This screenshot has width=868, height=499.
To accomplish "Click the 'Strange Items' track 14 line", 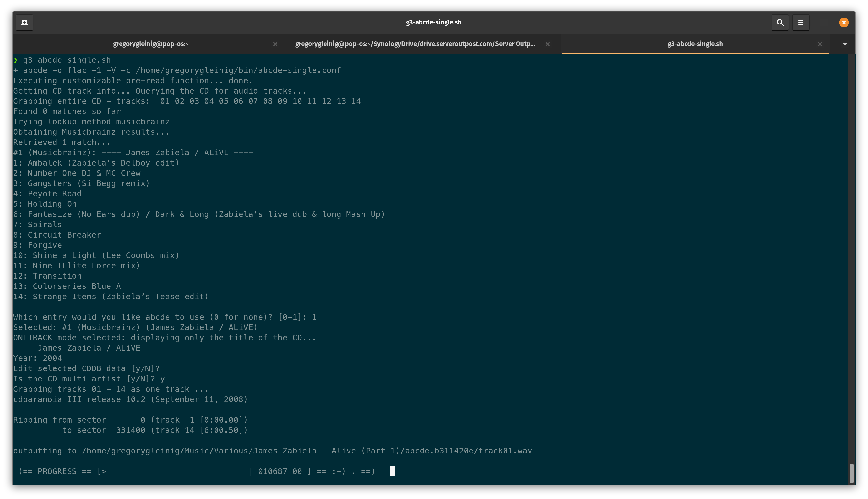I will 111,297.
